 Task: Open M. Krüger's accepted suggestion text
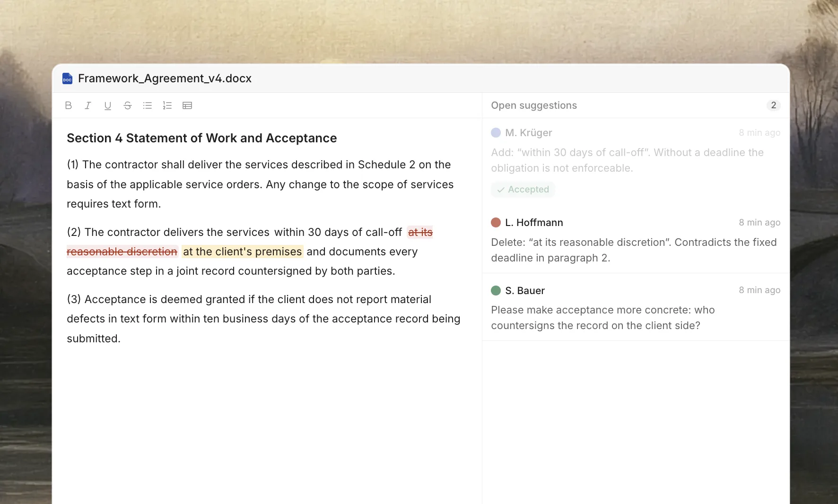tap(627, 160)
